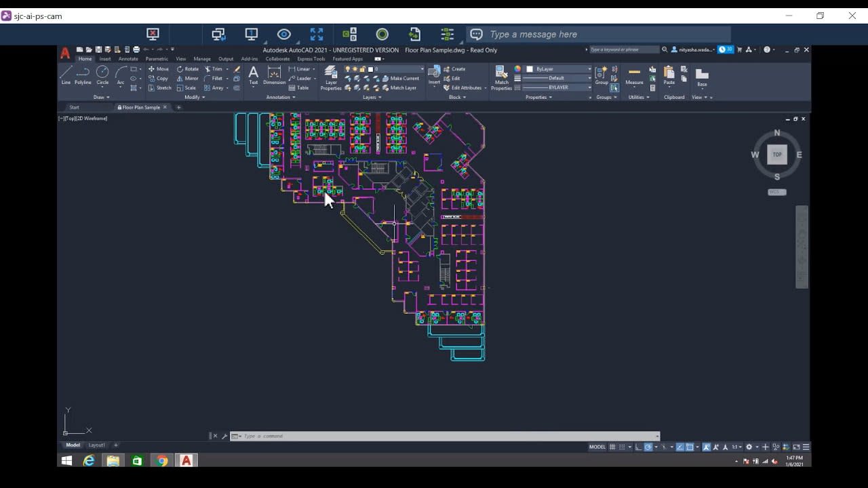
Task: Click the Mirror tool in Modify panel
Action: point(188,79)
